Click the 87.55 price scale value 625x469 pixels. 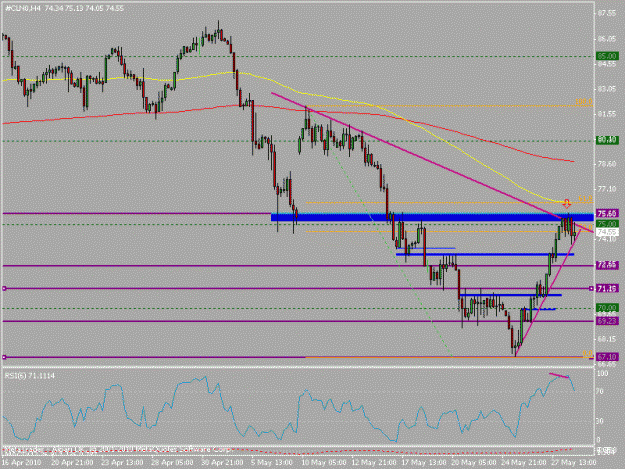pos(607,14)
